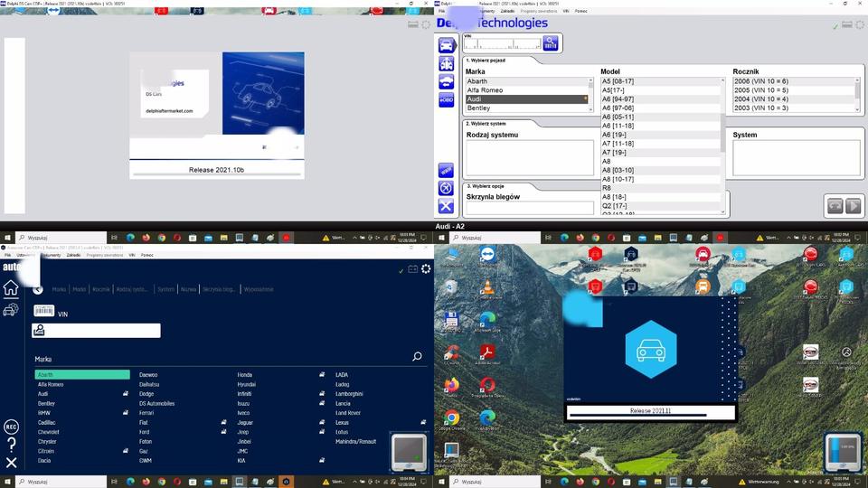Select Hyundai brand in Autocom
This screenshot has height=488, width=868.
click(x=246, y=385)
